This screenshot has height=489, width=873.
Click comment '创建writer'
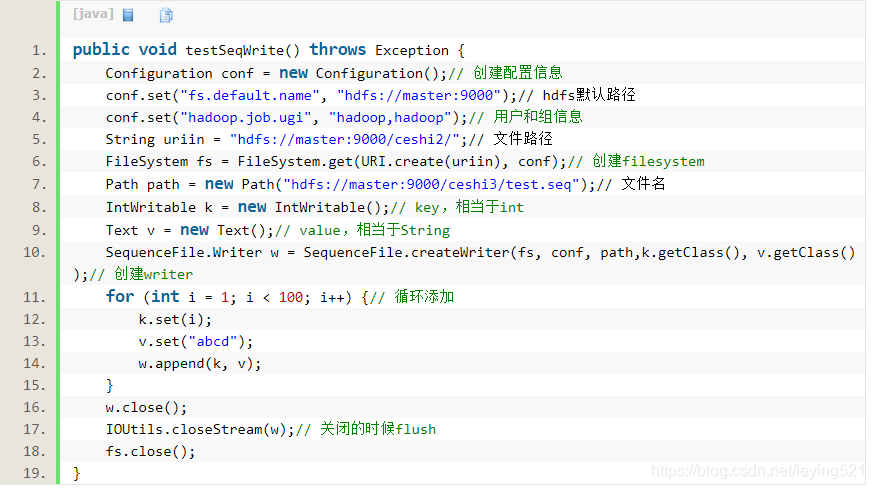154,275
